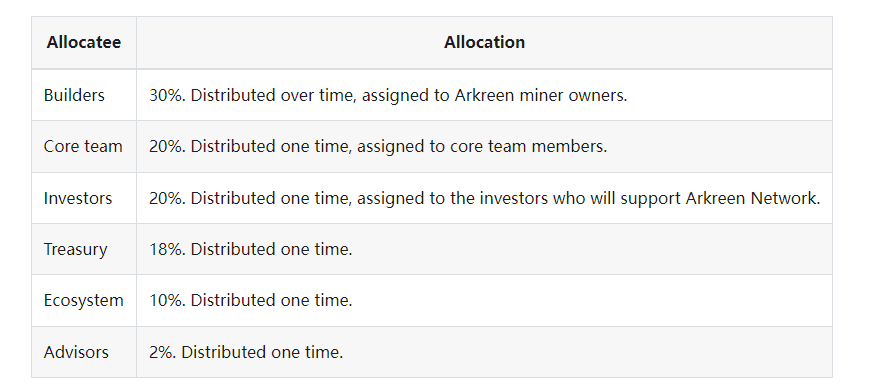Click the Ecosystem 10% allocation text

pyautogui.click(x=250, y=300)
